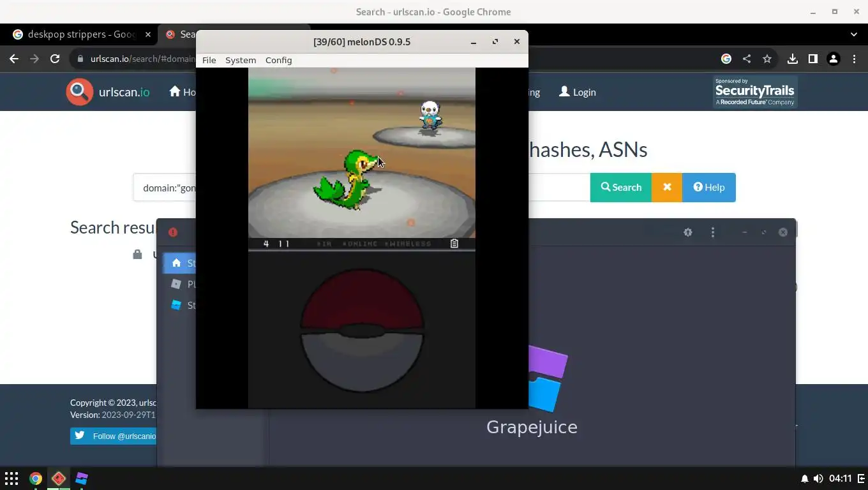Screen dimensions: 868x490
Task: Clear search with the orange X button
Action: pyautogui.click(x=667, y=187)
